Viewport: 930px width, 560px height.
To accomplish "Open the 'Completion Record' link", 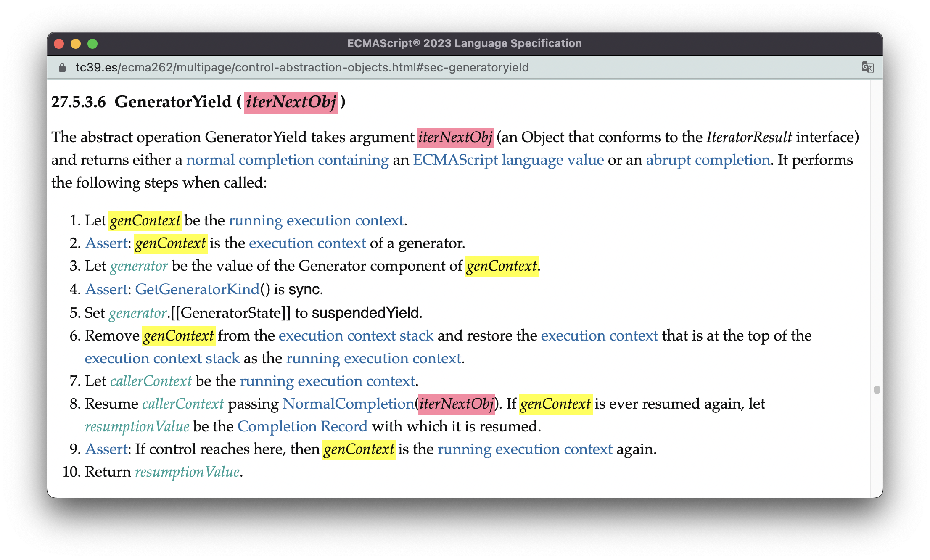I will pyautogui.click(x=302, y=427).
